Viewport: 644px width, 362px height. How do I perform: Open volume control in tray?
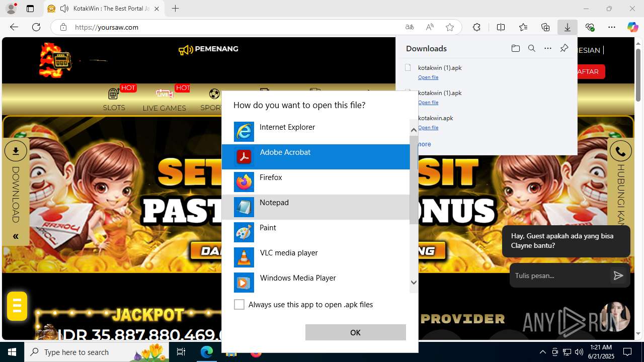(579, 352)
